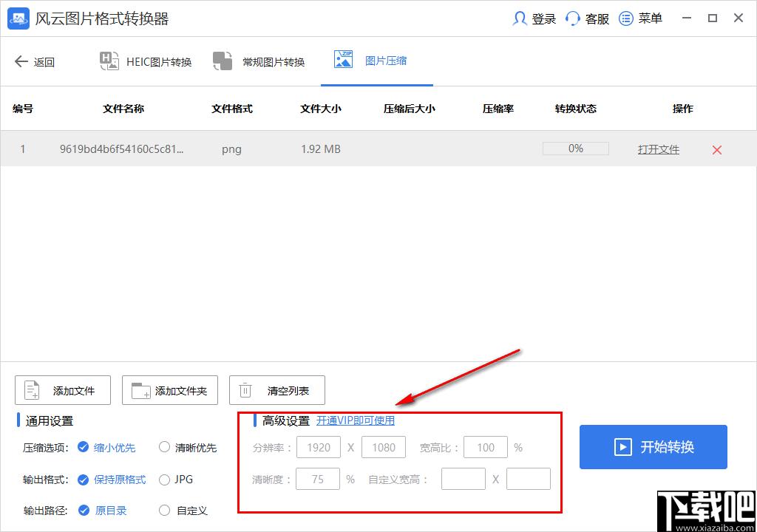Click the login user icon
757x532 pixels.
tap(519, 18)
